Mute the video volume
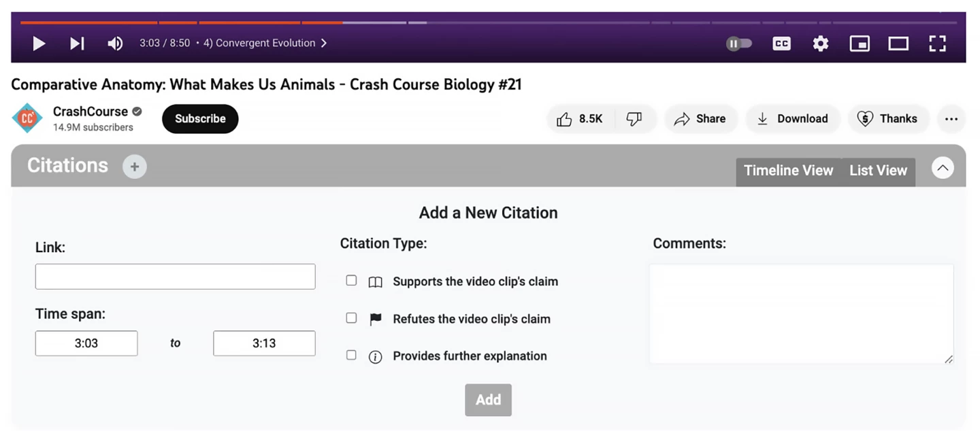980x431 pixels. pyautogui.click(x=115, y=44)
